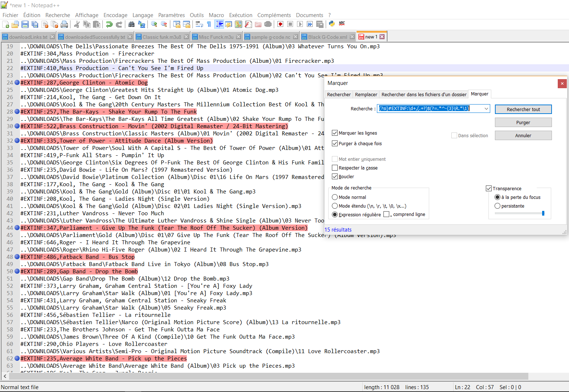Open the Recherche menu

point(58,15)
